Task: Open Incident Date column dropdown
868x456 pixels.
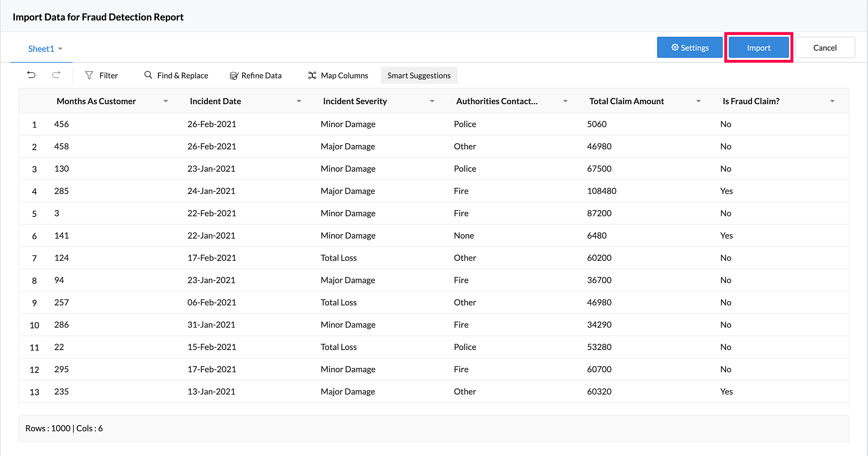Action: (299, 101)
